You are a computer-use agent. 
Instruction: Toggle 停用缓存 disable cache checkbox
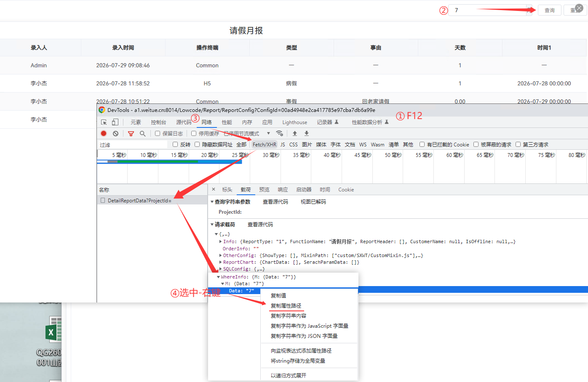194,133
